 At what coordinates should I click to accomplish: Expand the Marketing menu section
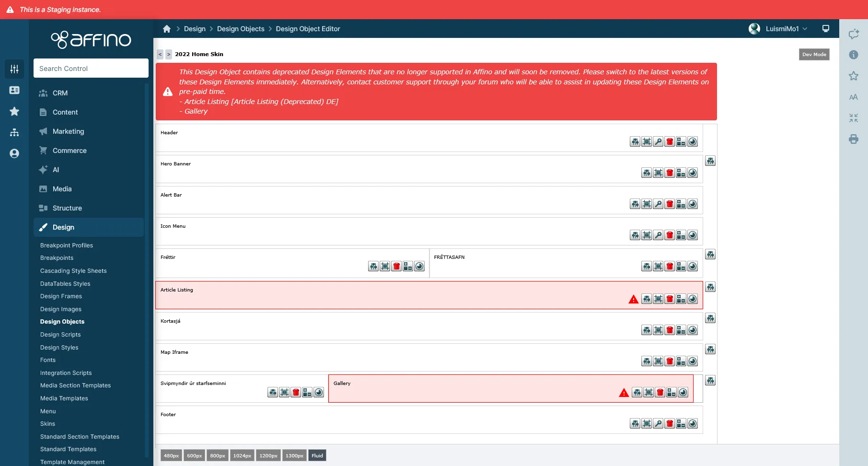click(89, 131)
